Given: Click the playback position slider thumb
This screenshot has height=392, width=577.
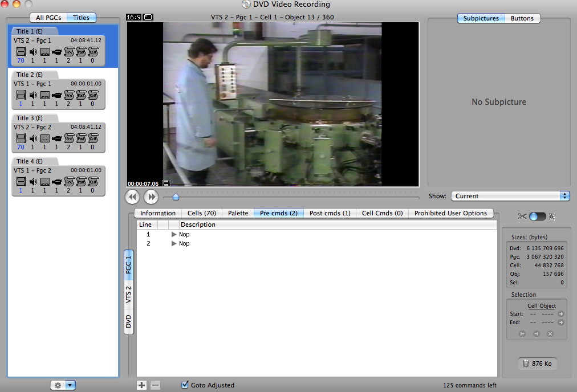Looking at the screenshot, I should 176,197.
